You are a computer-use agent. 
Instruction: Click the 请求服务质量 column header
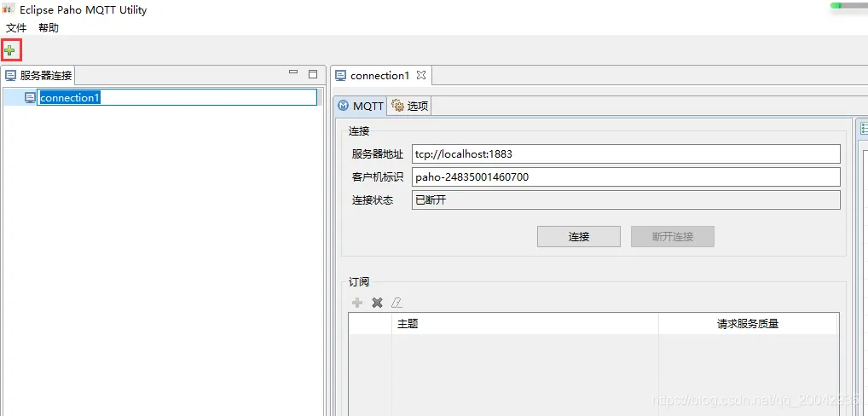(x=748, y=324)
